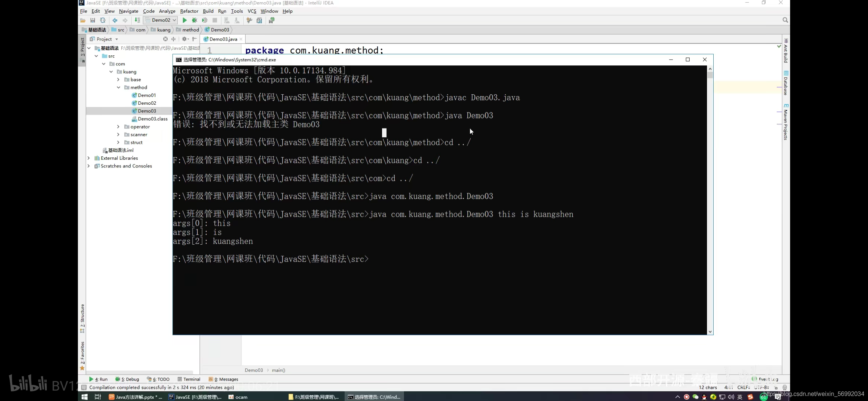Expand the struct package node

[118, 142]
